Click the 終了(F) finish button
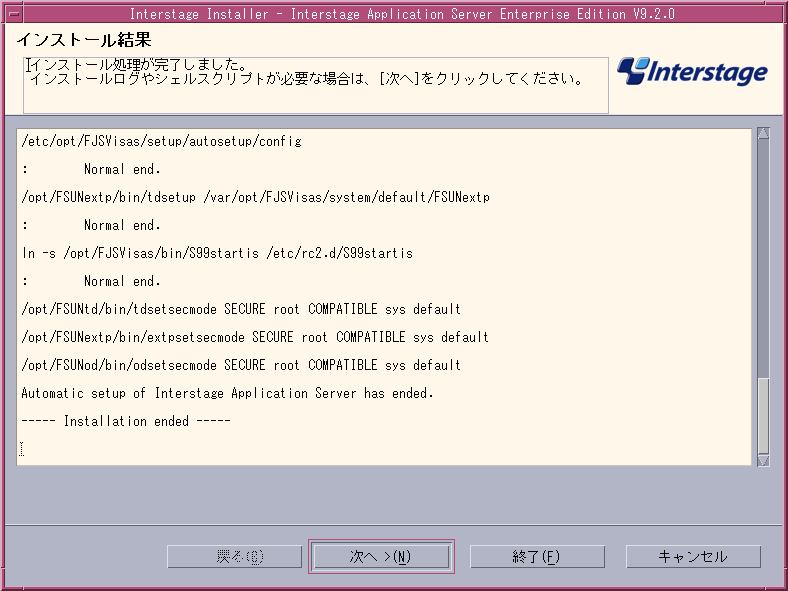Screen dimensions: 788x591 [537, 556]
